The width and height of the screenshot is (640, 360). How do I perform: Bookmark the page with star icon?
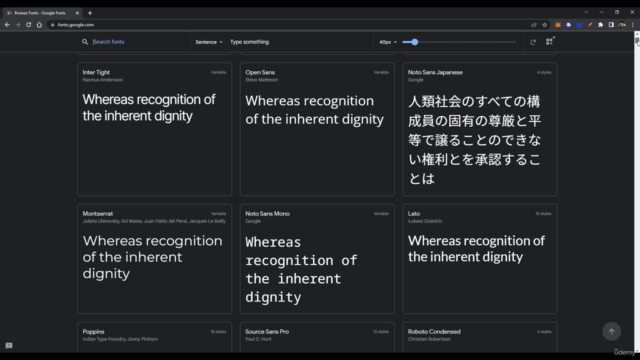tap(544, 25)
